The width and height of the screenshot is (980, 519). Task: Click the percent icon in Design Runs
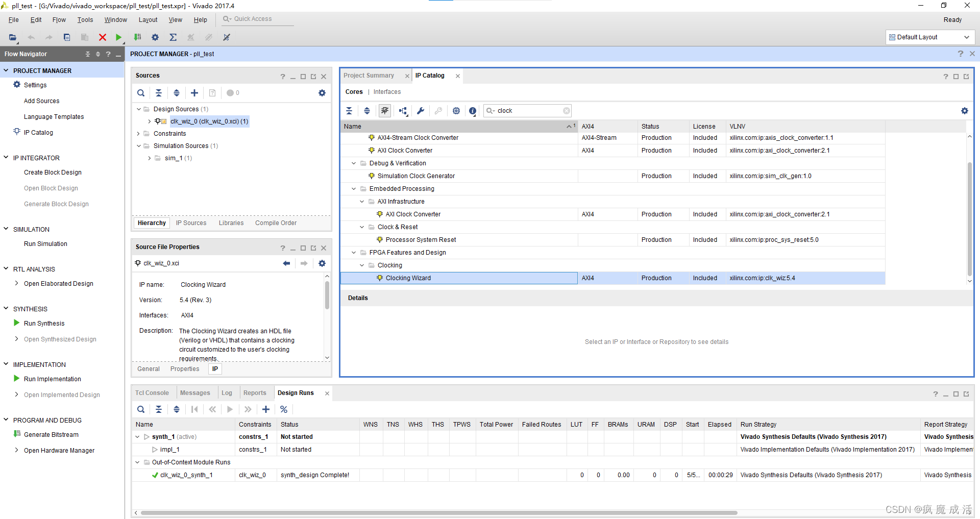(x=284, y=409)
